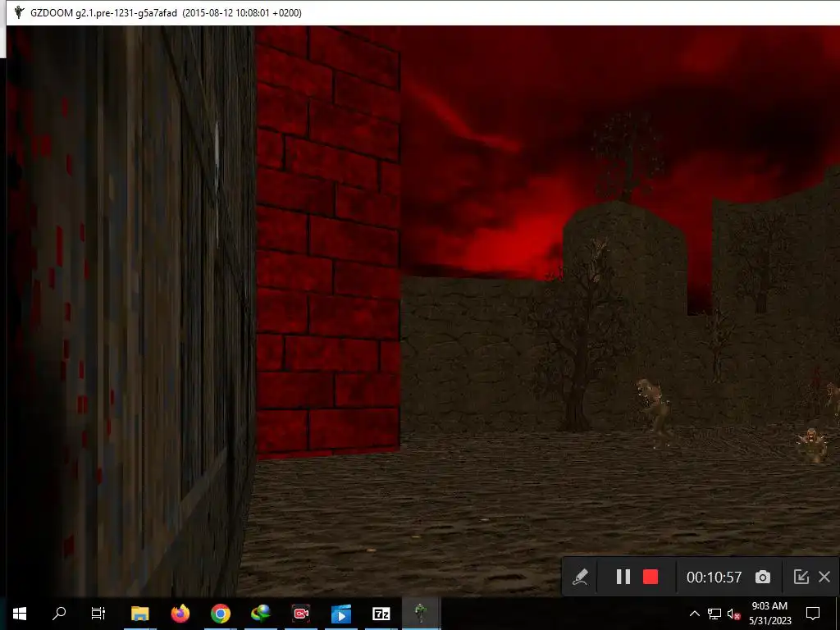Click the muted volume tray icon

tap(734, 614)
